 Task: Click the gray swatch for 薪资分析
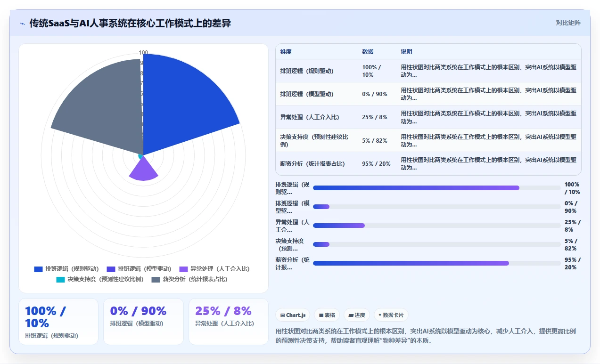click(156, 279)
